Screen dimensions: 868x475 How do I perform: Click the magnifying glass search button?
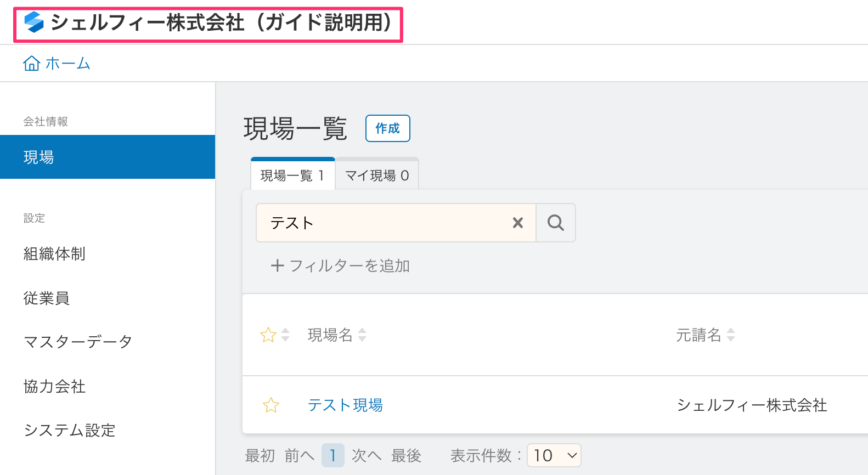tap(555, 223)
